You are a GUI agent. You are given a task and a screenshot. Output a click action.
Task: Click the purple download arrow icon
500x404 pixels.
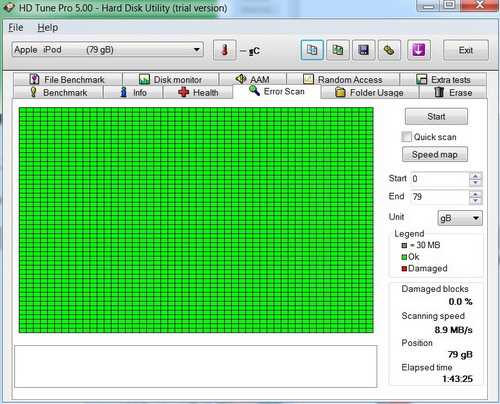(419, 50)
